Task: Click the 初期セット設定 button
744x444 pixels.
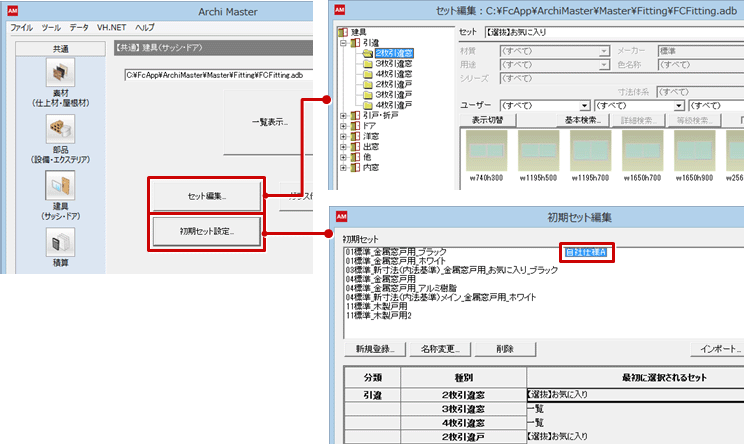Action: (206, 231)
